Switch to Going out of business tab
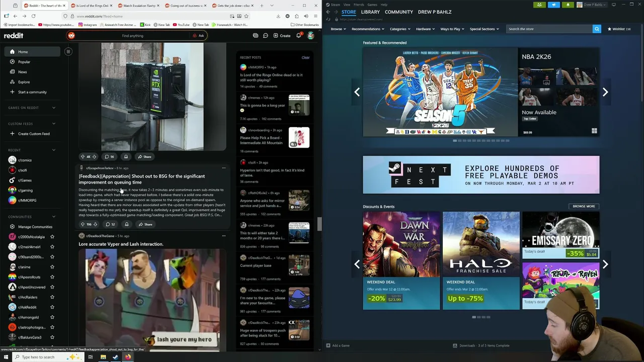This screenshot has width=644, height=362. (x=185, y=6)
